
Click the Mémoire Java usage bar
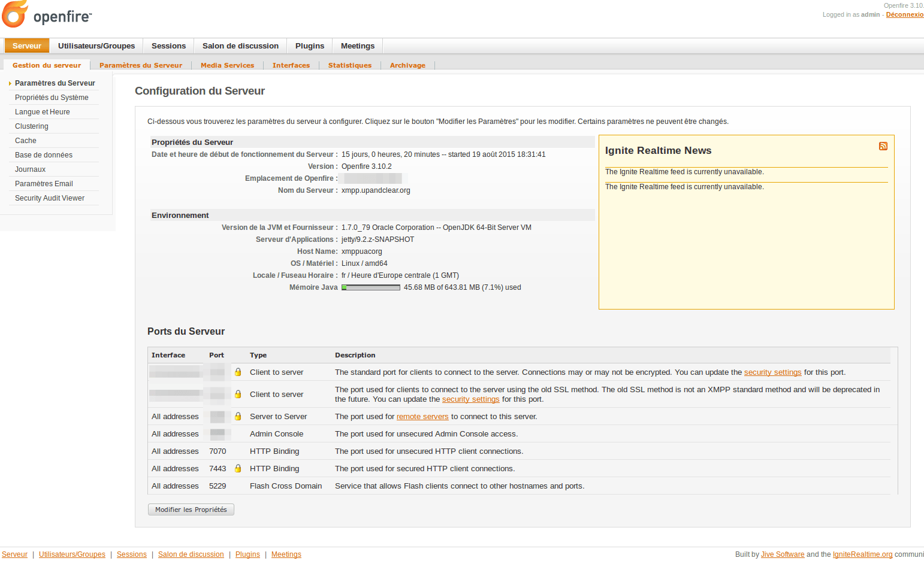coord(371,287)
